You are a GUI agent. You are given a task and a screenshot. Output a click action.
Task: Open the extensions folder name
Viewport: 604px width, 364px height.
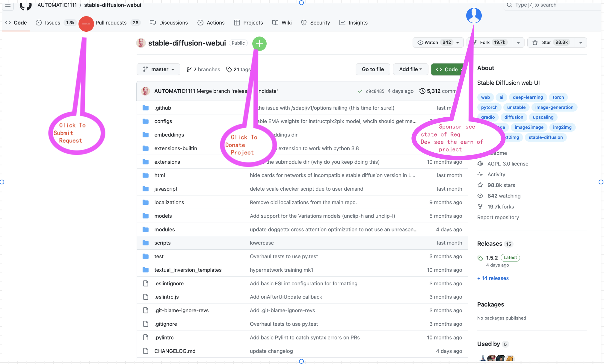coord(167,162)
